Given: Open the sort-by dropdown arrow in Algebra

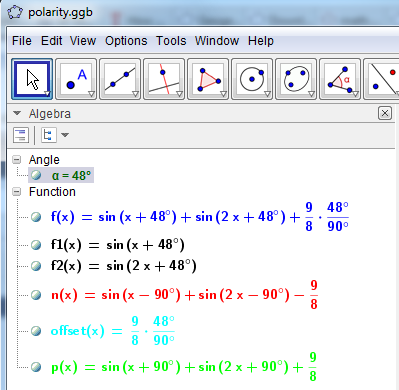Looking at the screenshot, I should point(65,135).
